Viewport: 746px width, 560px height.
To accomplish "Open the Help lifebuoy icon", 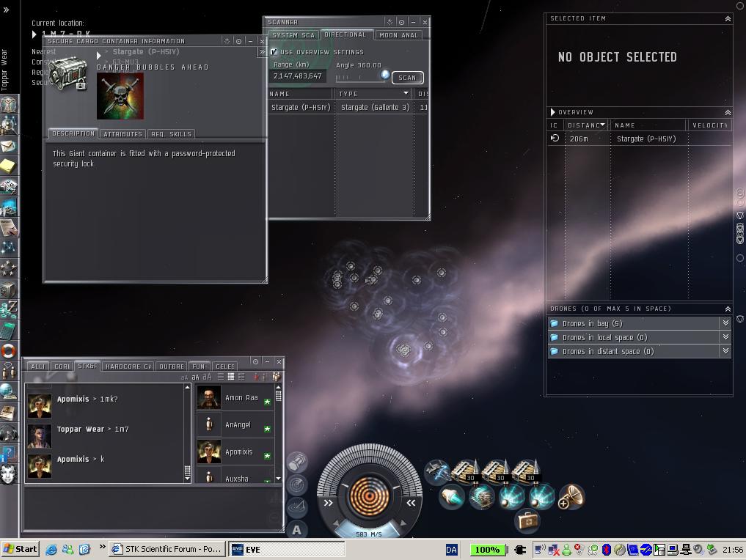I will coord(9,351).
